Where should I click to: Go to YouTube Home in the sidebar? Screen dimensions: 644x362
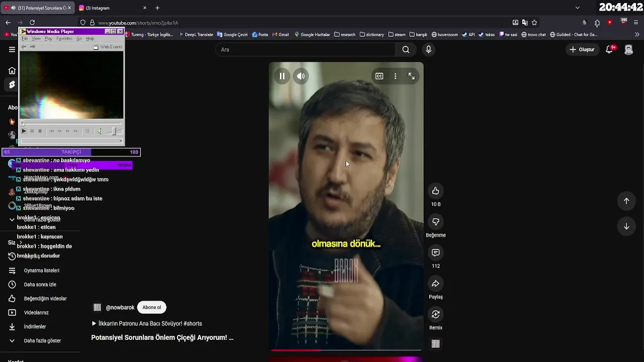coord(12,70)
